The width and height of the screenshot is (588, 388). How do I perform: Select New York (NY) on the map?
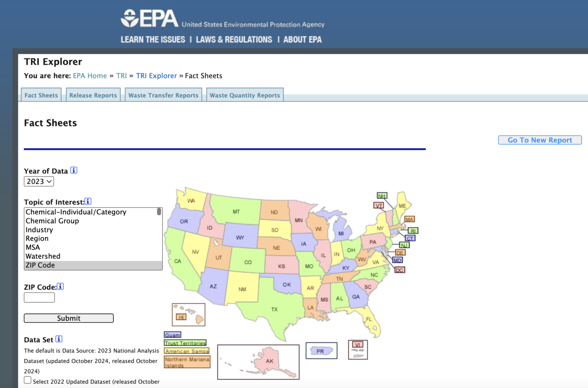[380, 228]
